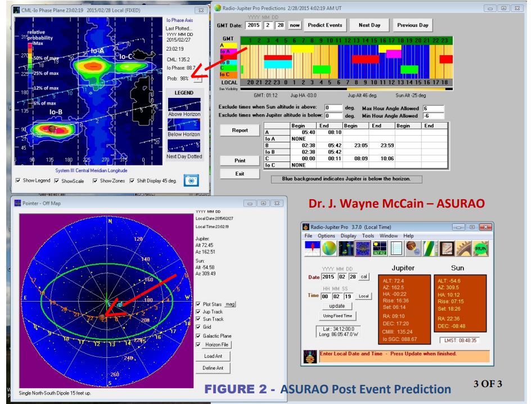Click the Jupiter planet with moon toolbar icon

pos(413,249)
